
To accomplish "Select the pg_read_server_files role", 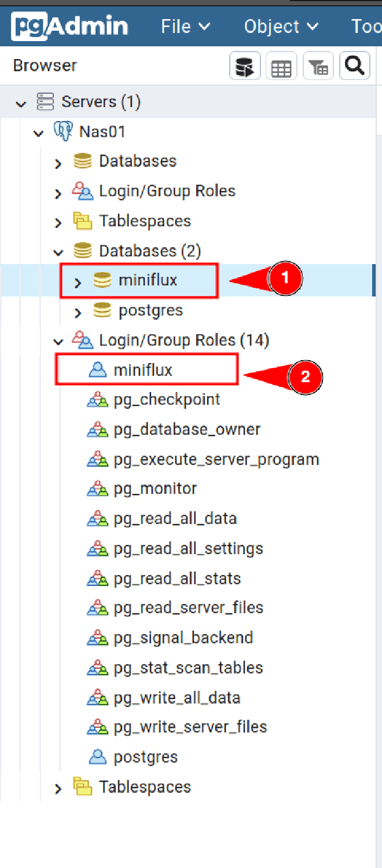I will pos(188,608).
